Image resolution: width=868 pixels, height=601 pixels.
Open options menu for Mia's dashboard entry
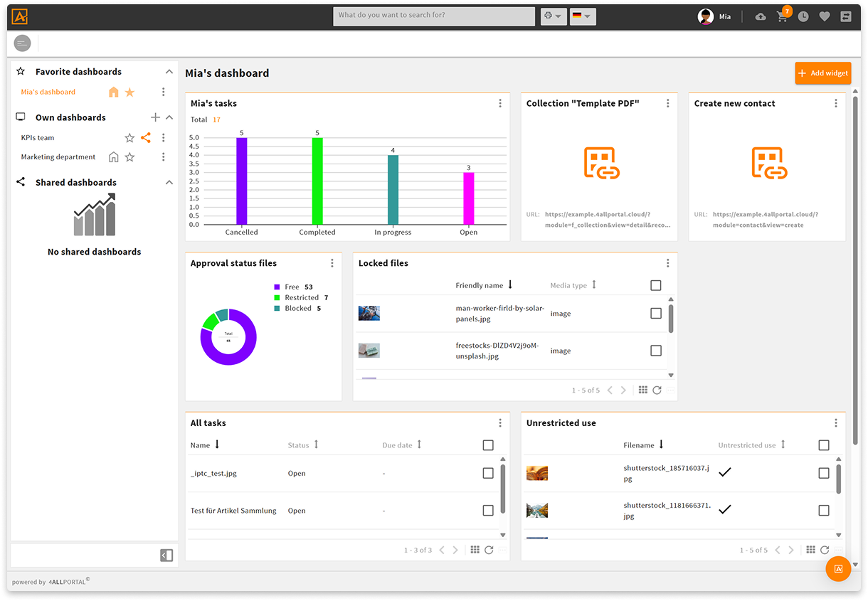point(164,92)
